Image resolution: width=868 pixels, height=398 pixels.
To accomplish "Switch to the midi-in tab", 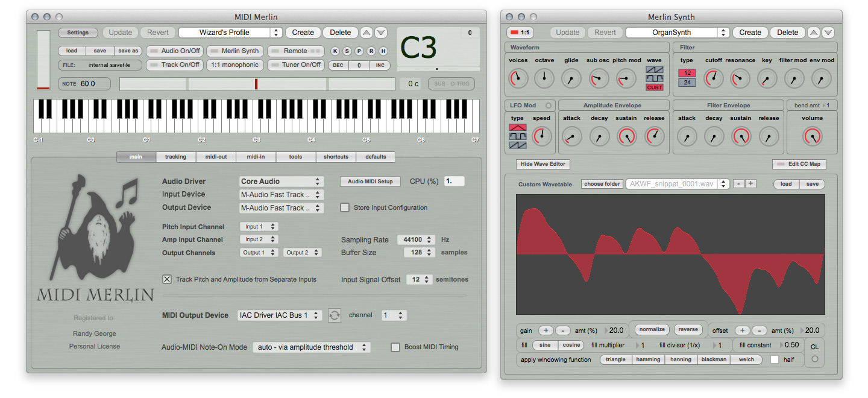I will (256, 157).
